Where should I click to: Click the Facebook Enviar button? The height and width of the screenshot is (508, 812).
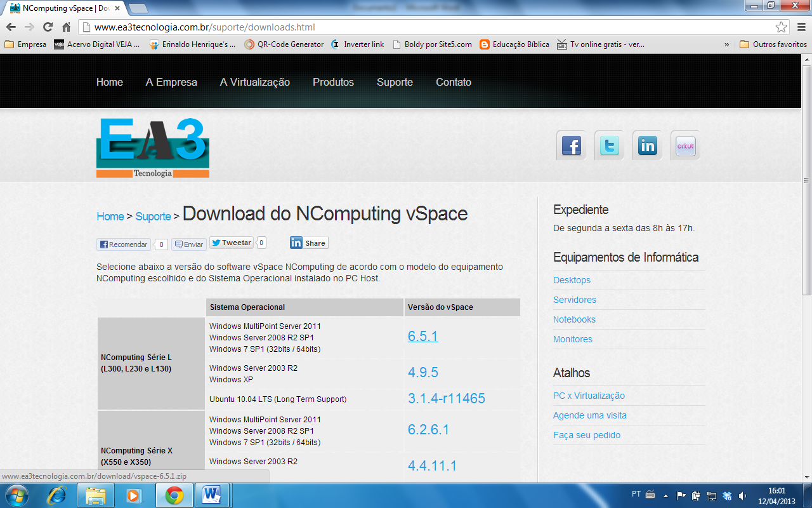[x=189, y=244]
